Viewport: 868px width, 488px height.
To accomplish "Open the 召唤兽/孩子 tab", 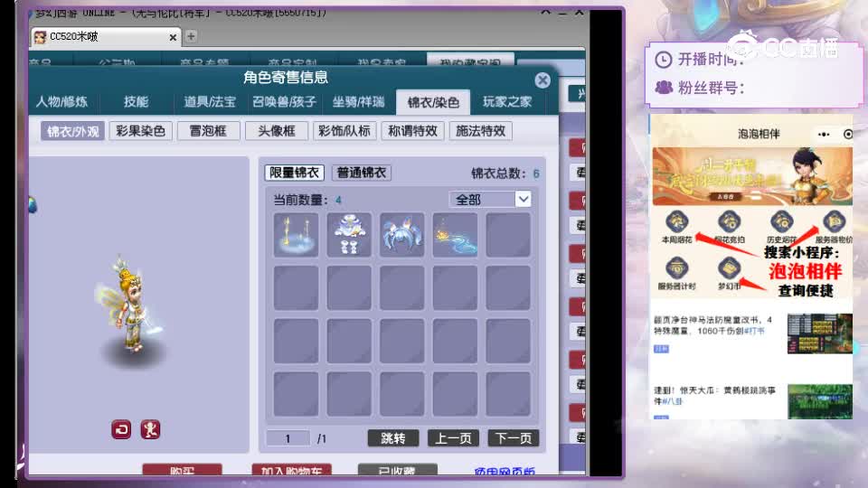I will point(284,102).
